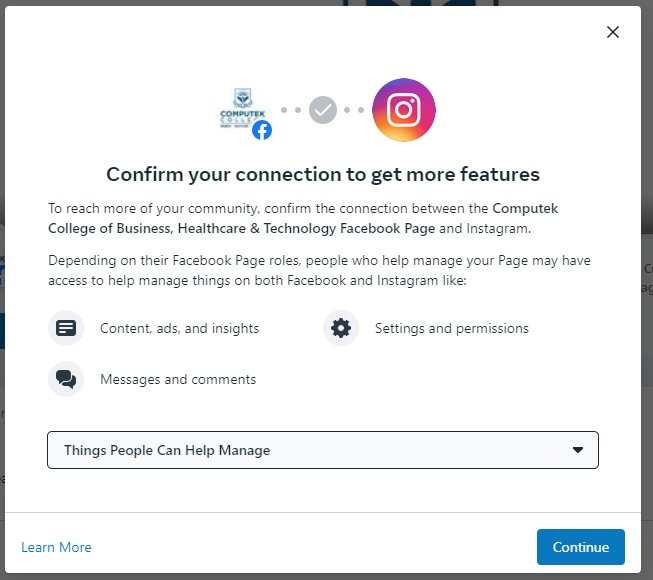Click the gray checkmark connection icon

[323, 109]
